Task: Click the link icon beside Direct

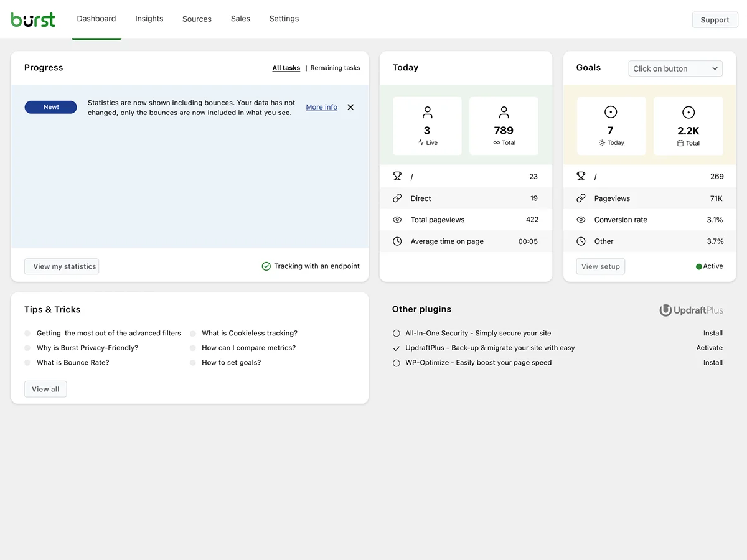Action: (397, 198)
